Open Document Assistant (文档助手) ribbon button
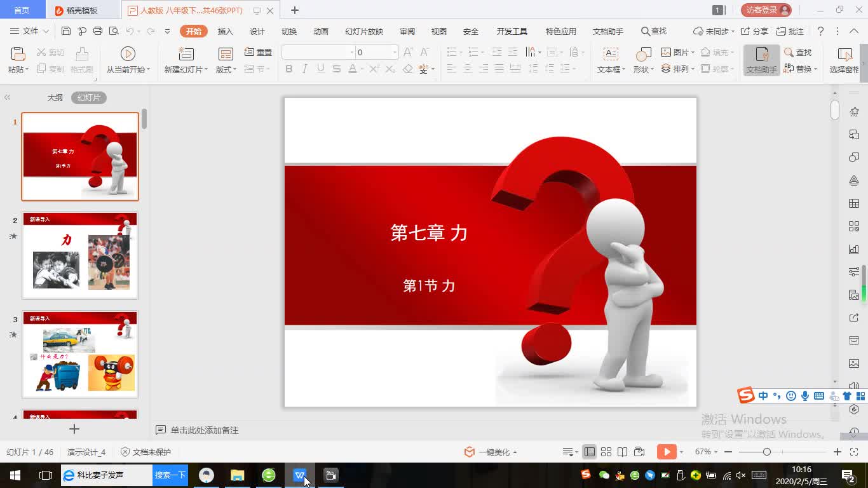868x488 pixels. (761, 60)
